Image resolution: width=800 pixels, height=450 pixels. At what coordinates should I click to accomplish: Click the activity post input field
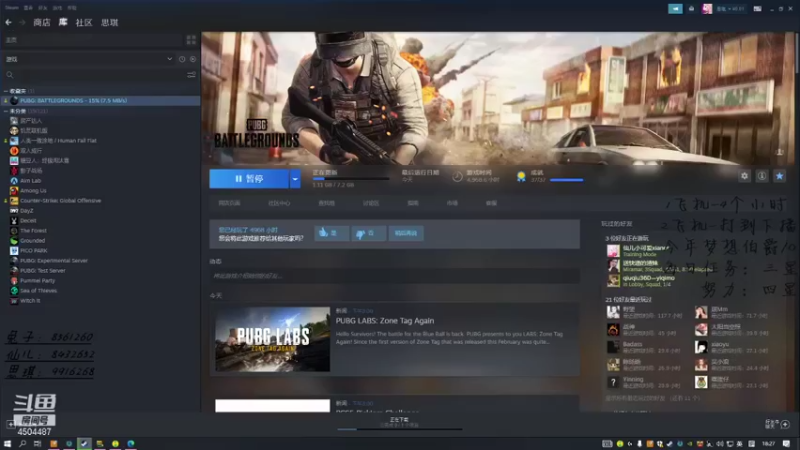(x=394, y=276)
